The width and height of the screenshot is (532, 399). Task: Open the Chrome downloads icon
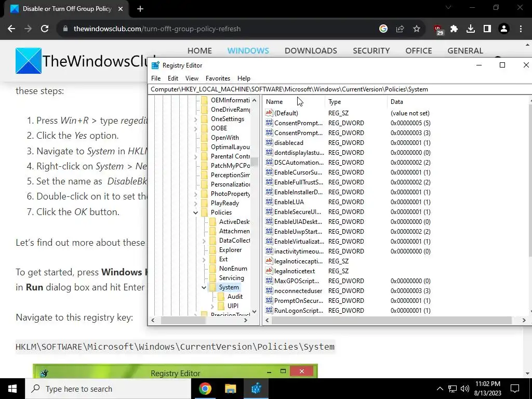tap(471, 29)
